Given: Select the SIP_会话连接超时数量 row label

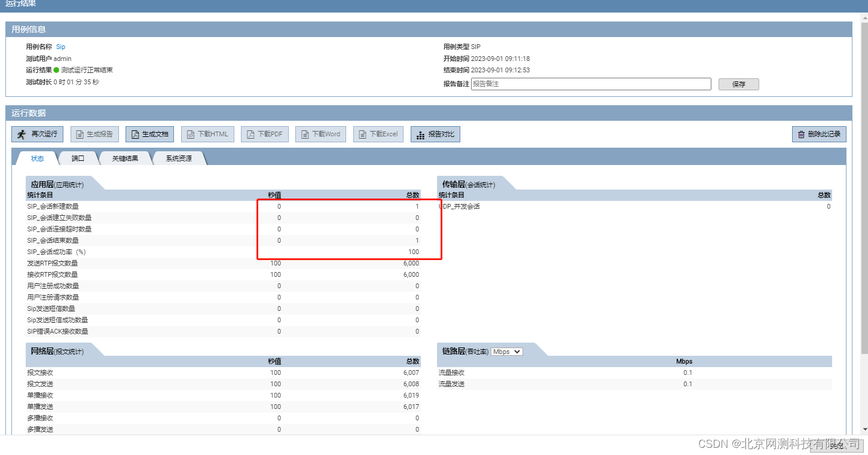Looking at the screenshot, I should [x=60, y=229].
